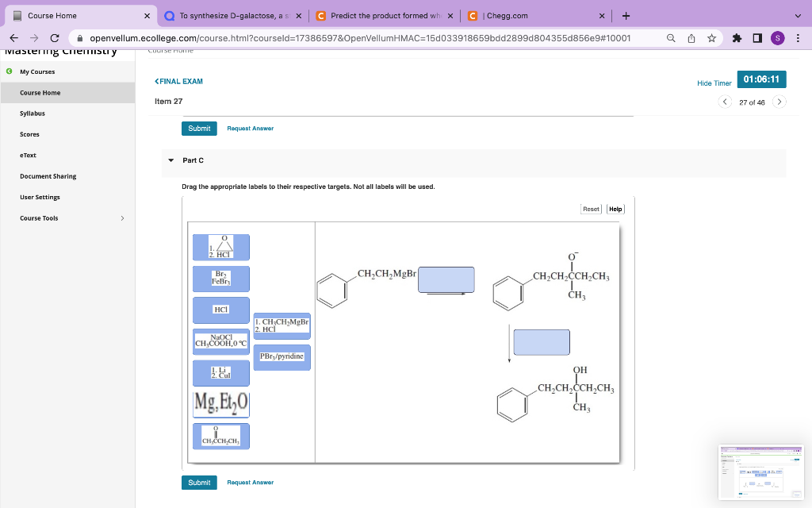Click the screenshot thumbnail preview
The image size is (812, 508).
761,472
